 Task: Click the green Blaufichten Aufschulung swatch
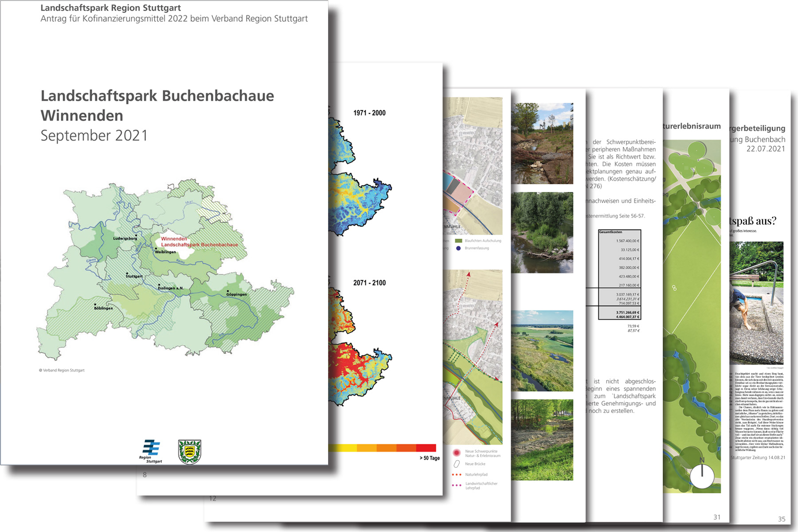458,241
